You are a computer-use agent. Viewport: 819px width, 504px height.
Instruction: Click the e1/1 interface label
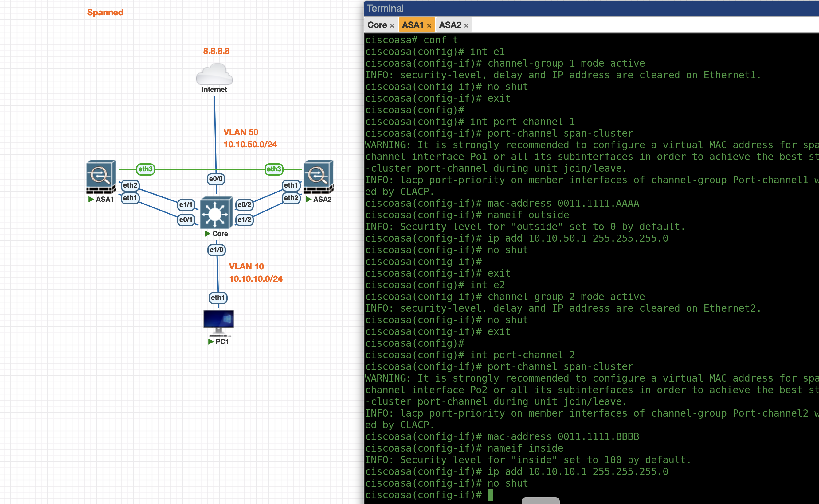point(186,205)
